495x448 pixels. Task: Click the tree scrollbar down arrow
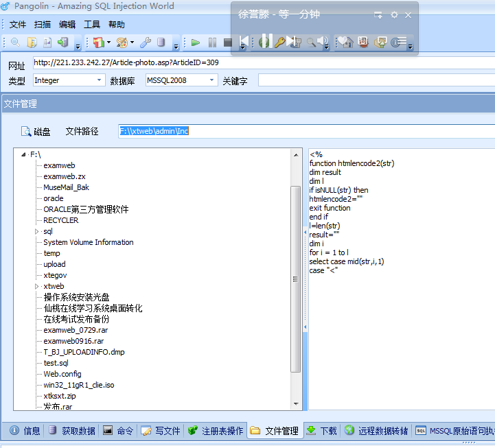(296, 403)
